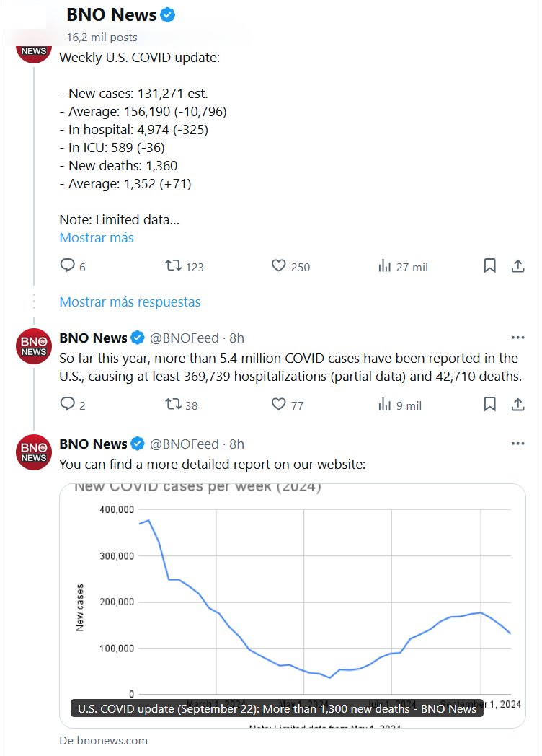Share the weekly COVID update post

click(x=517, y=266)
